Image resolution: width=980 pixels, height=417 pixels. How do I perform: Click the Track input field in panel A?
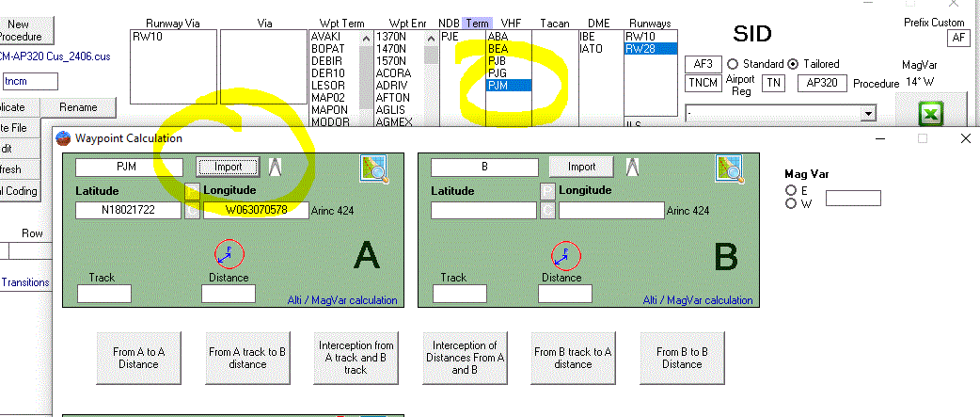coord(103,294)
